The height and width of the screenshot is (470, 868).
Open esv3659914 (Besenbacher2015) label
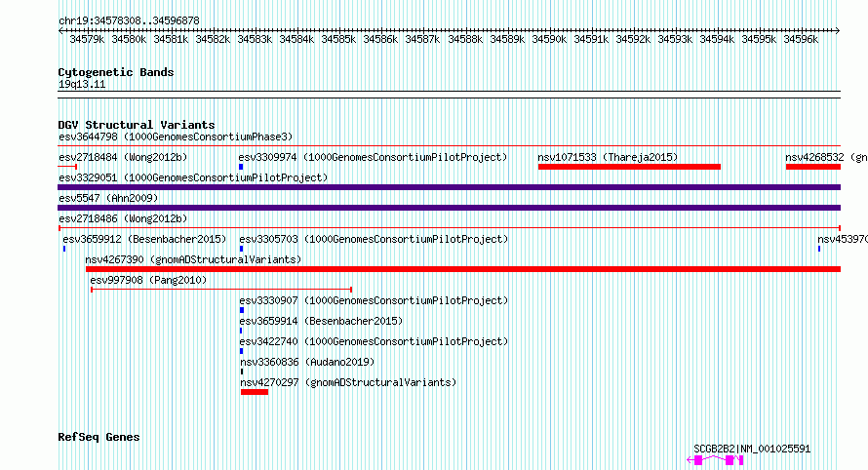tap(321, 321)
